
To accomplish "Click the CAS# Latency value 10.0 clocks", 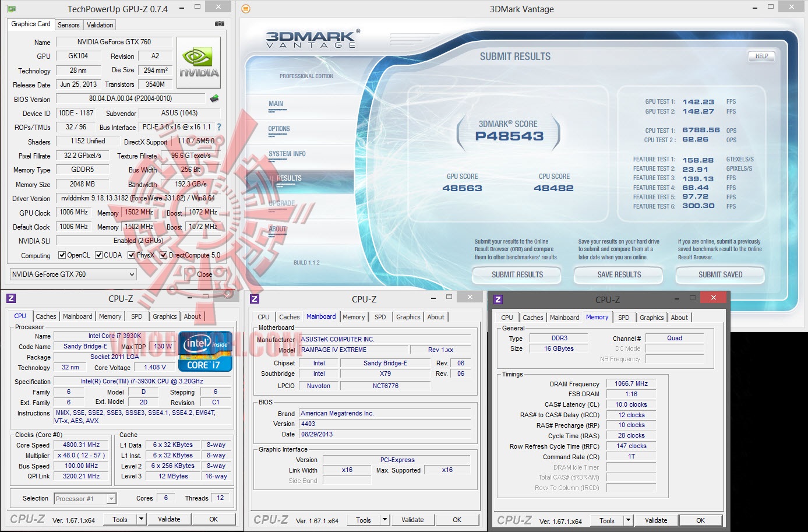I will tap(631, 404).
